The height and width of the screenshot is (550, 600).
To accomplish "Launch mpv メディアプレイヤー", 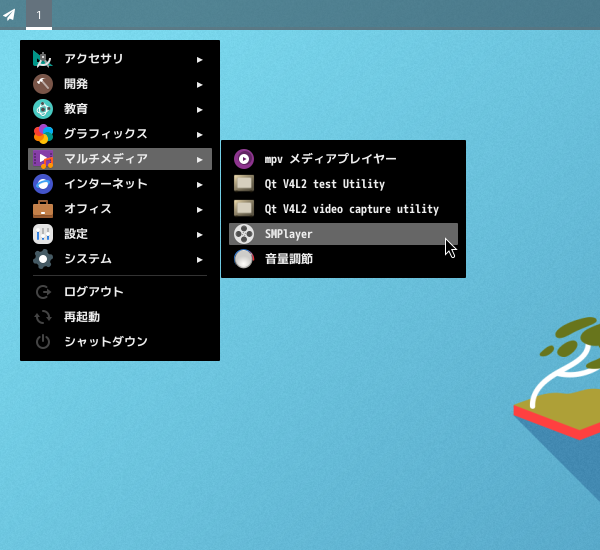I will point(330,159).
